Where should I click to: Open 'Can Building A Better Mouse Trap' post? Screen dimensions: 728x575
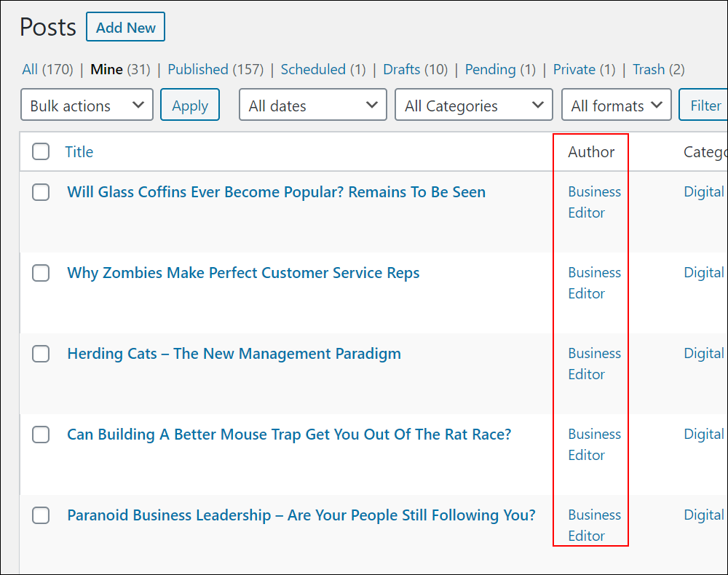click(x=289, y=435)
